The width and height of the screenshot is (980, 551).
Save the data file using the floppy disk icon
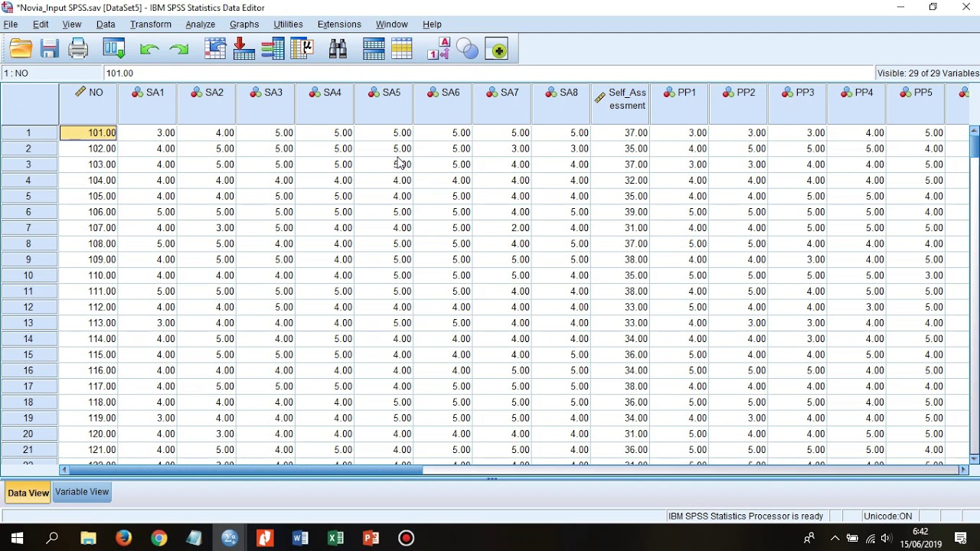50,49
